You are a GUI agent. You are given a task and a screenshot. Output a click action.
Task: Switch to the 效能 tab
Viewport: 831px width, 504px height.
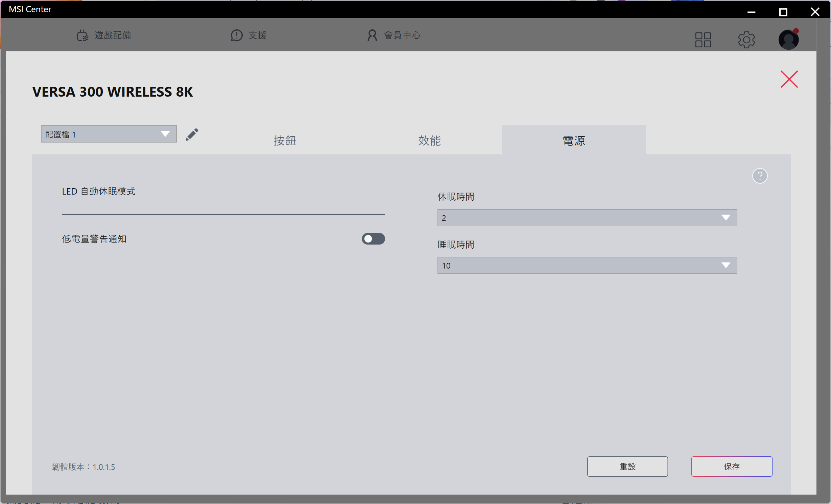429,140
